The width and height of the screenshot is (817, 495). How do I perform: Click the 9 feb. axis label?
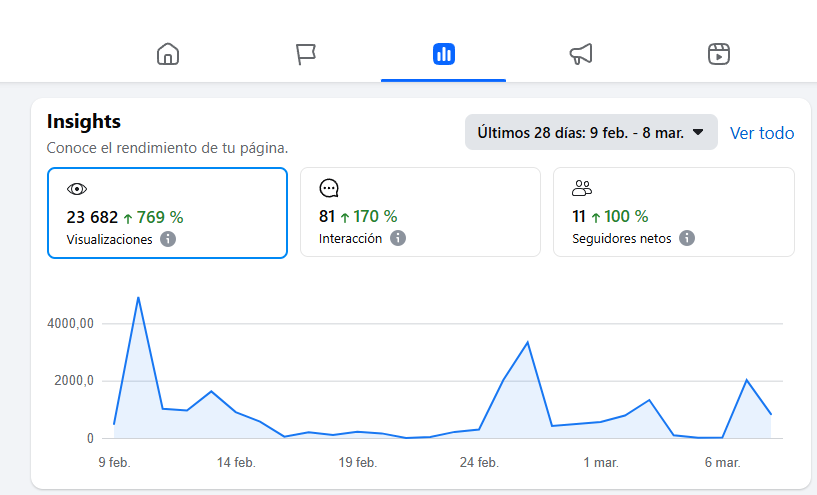tap(115, 462)
